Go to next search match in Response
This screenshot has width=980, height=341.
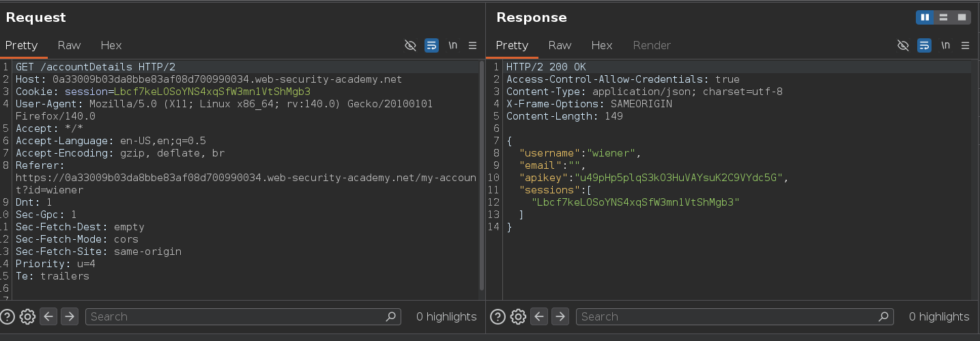(560, 316)
